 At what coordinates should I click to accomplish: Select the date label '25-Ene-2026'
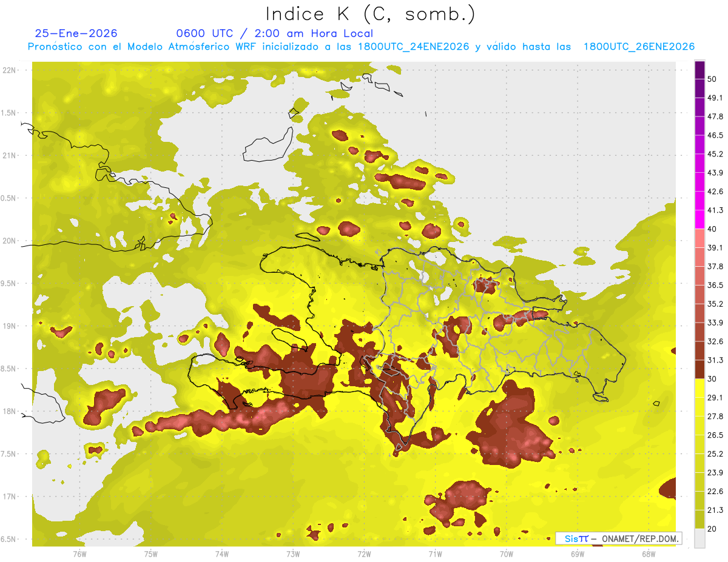click(x=76, y=33)
